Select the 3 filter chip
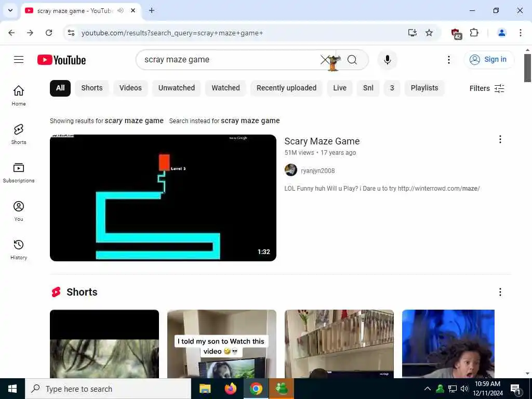Screen dimensions: 532x399 [x=392, y=88]
